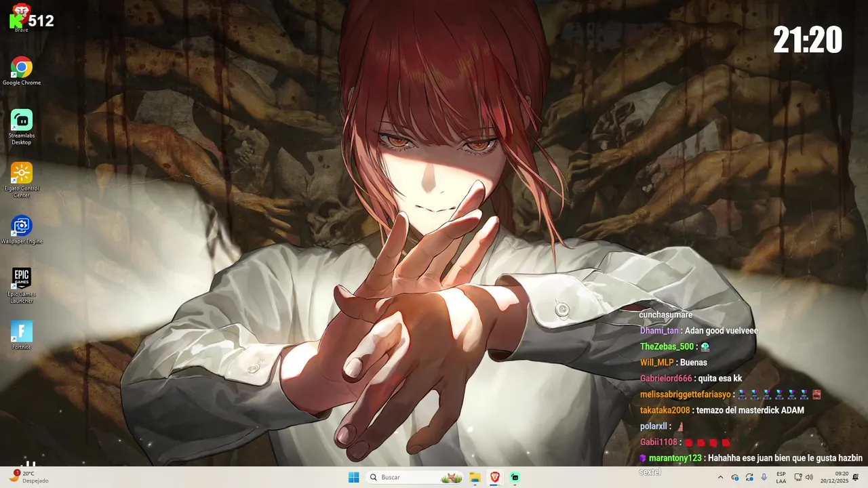Select the Epic Games Launcher icon
Viewport: 868px width, 488px height.
click(22, 286)
